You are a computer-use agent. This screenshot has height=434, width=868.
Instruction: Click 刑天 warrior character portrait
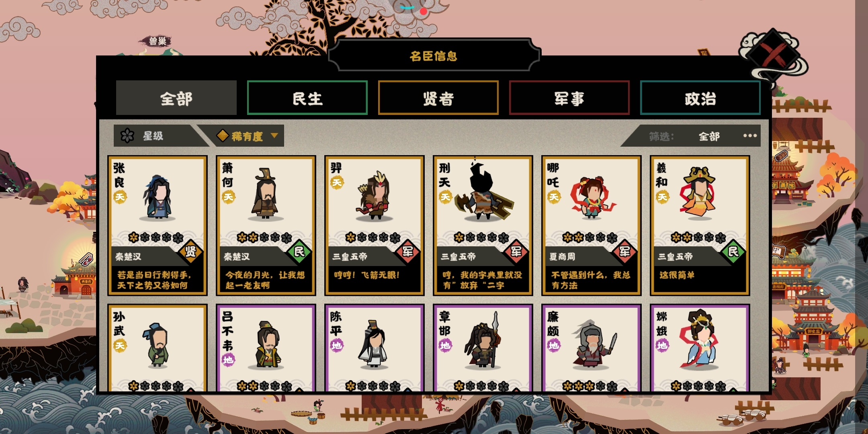[x=483, y=191]
